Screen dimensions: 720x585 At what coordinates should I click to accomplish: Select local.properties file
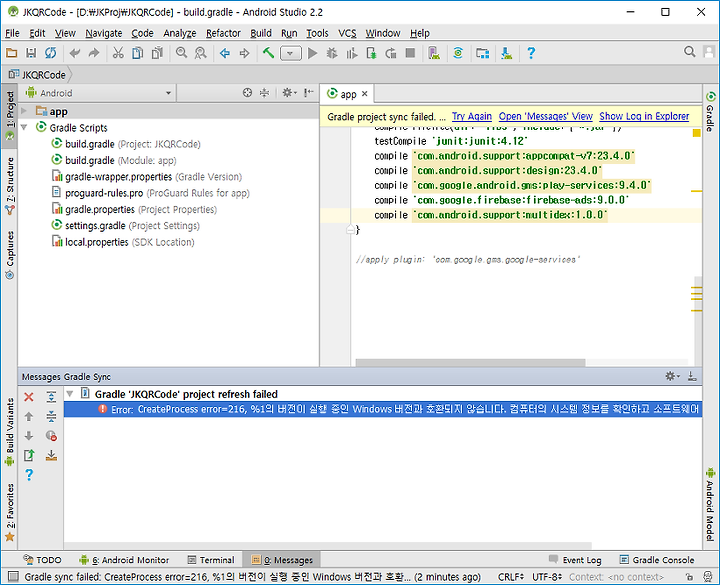[x=123, y=242]
